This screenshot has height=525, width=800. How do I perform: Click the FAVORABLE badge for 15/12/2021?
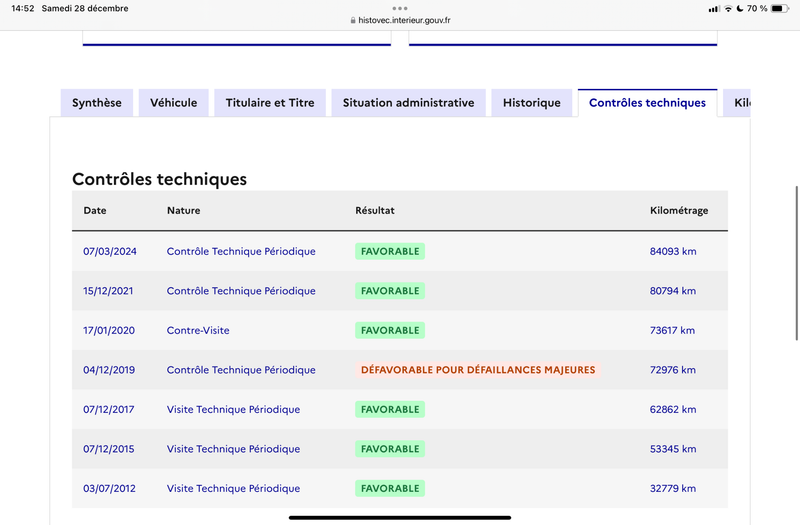point(390,291)
